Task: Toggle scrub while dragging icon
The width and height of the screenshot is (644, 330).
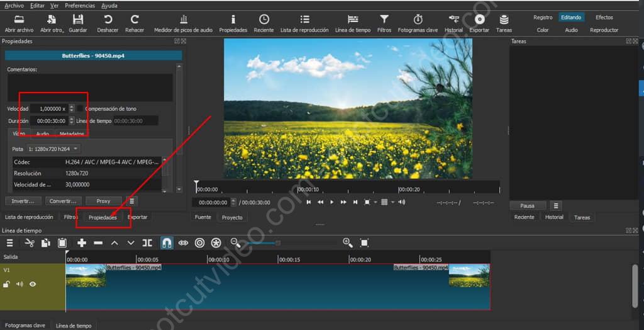Action: (x=183, y=242)
